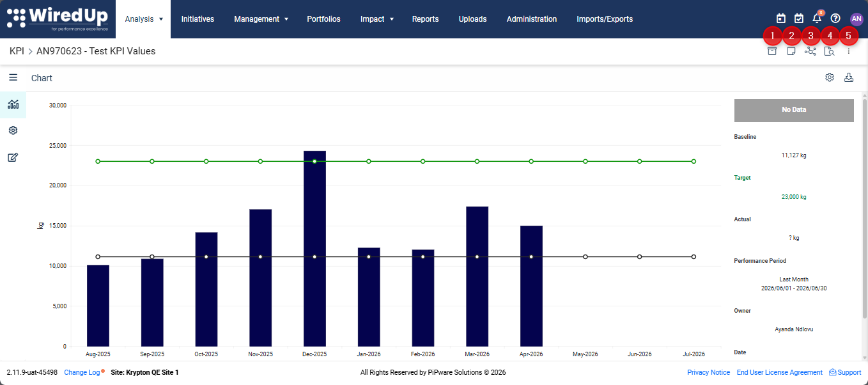The width and height of the screenshot is (868, 385).
Task: Click the network relationships icon
Action: point(810,51)
